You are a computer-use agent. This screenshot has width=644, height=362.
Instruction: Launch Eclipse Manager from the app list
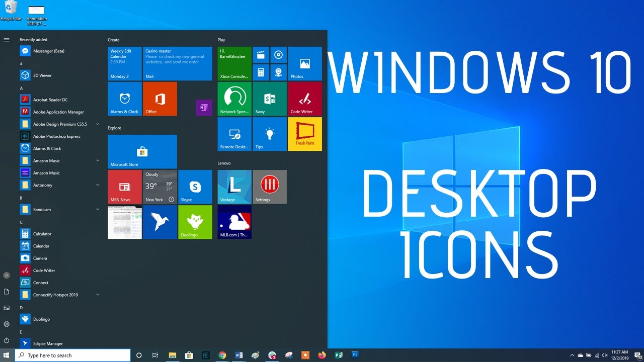(x=59, y=343)
